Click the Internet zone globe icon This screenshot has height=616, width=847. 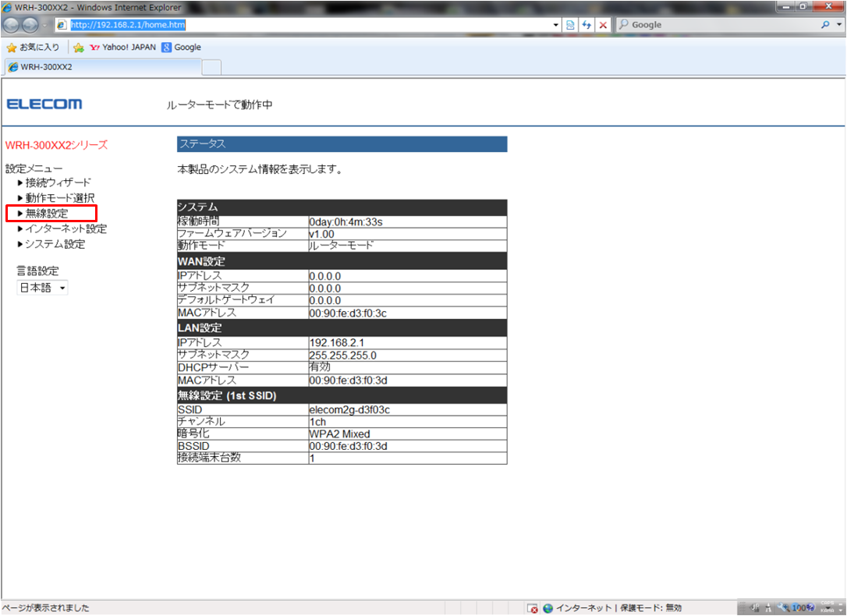[x=548, y=608]
